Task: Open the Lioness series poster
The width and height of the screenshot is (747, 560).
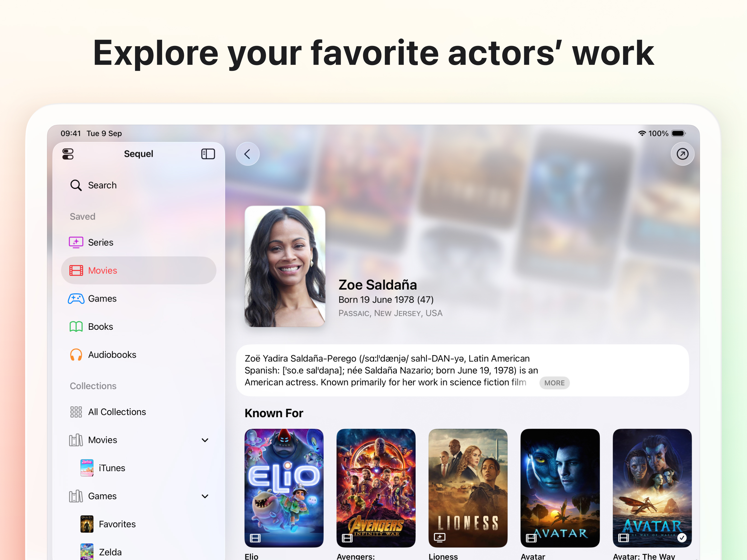Action: 468,488
